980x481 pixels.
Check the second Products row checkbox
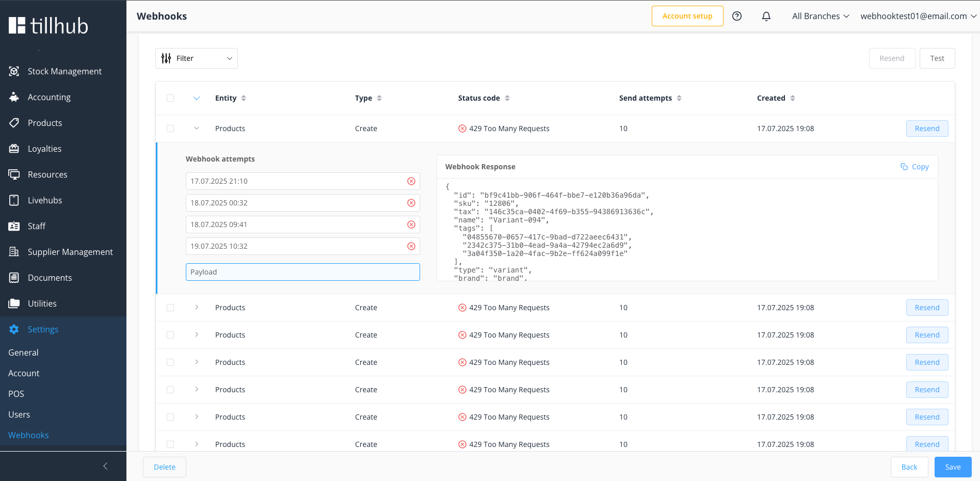click(170, 308)
